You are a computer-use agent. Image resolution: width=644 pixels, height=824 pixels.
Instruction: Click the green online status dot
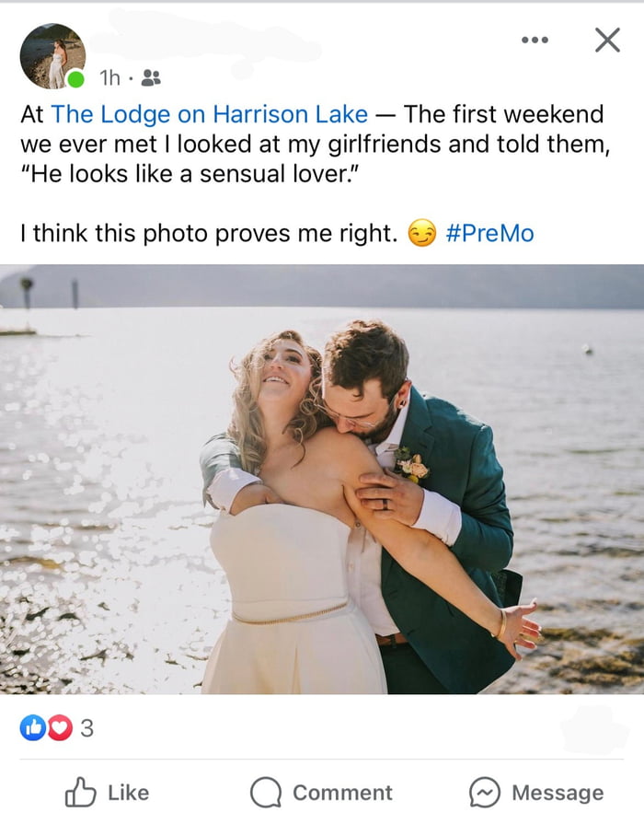click(76, 80)
